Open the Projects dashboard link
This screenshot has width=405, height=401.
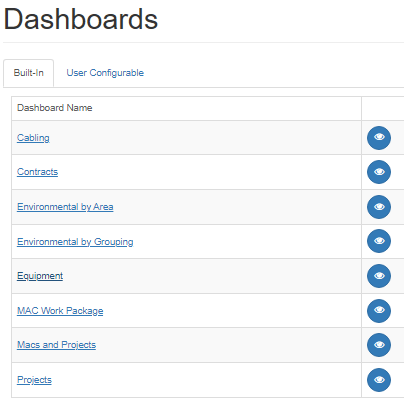34,380
